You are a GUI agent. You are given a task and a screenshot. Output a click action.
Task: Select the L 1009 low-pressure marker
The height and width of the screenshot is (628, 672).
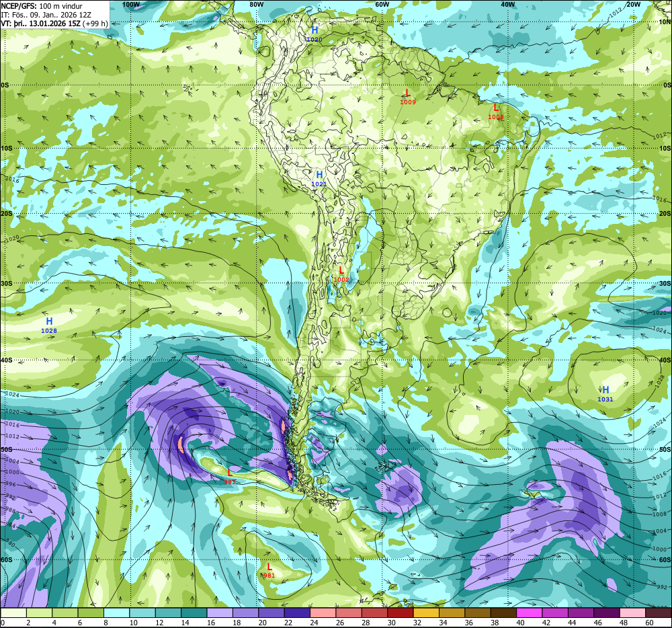(408, 96)
